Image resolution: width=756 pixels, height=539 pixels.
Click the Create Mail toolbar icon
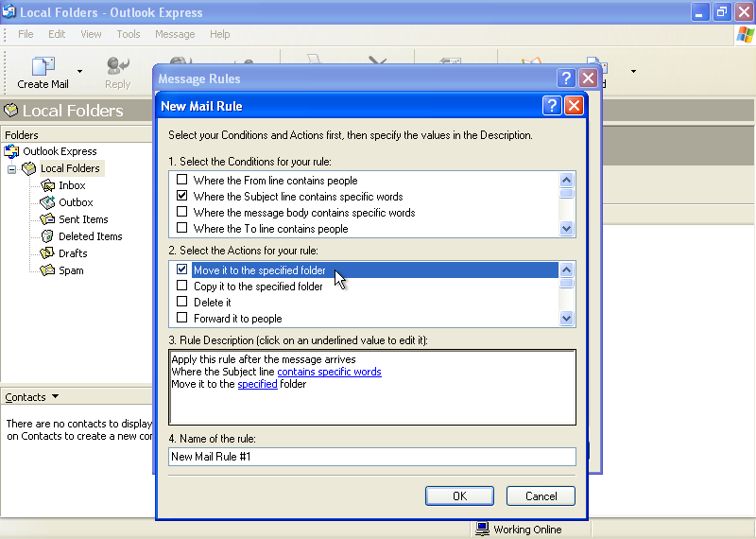point(43,66)
